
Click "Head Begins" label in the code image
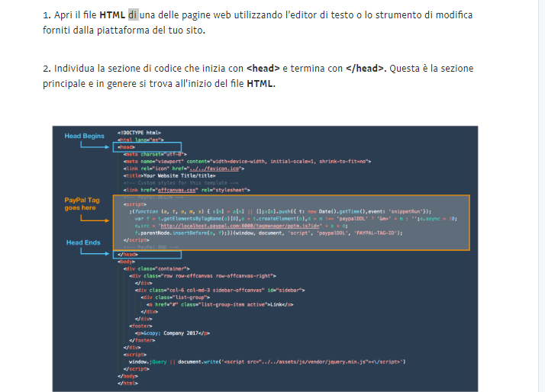[x=85, y=136]
